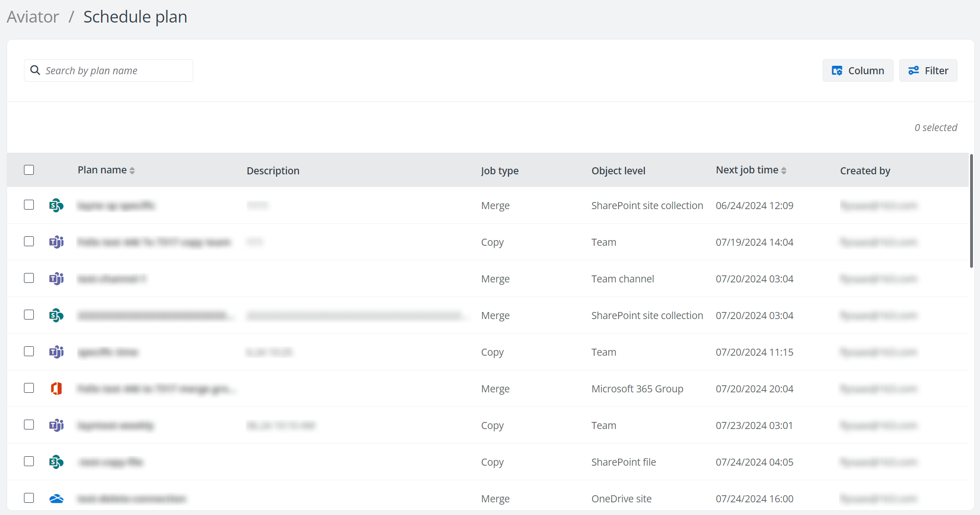
Task: Open the Filter options panel
Action: tap(928, 70)
